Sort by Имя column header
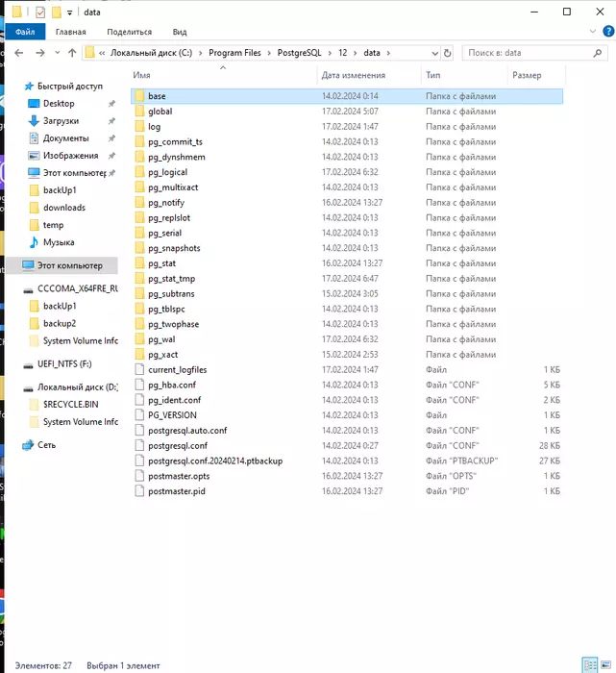The height and width of the screenshot is (673, 616). point(141,75)
